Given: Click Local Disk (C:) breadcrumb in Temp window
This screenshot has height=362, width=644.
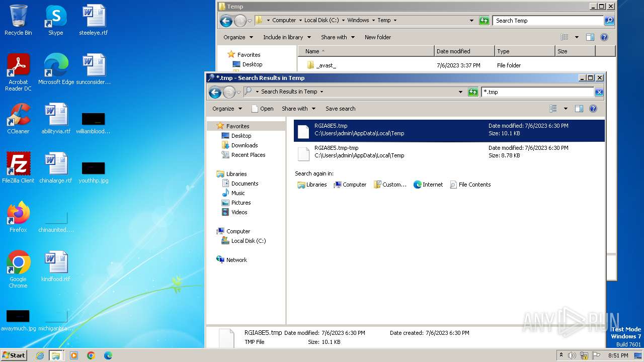Looking at the screenshot, I should pyautogui.click(x=321, y=21).
